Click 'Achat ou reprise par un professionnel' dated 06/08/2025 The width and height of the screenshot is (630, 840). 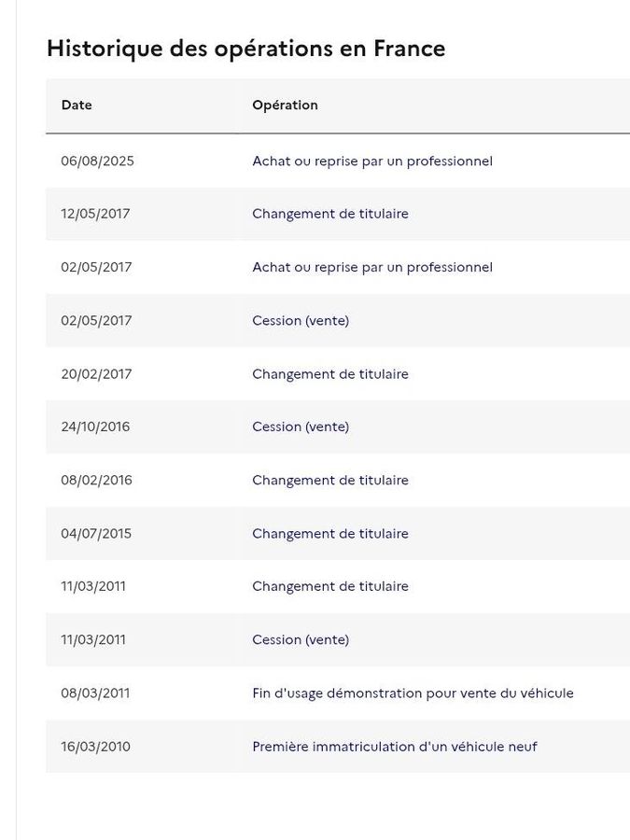372,161
